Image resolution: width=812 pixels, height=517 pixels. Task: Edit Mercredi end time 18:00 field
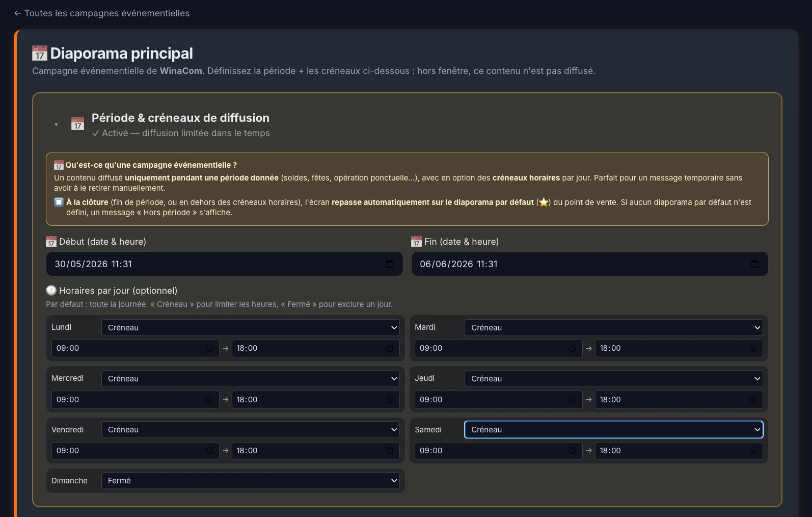click(x=315, y=400)
